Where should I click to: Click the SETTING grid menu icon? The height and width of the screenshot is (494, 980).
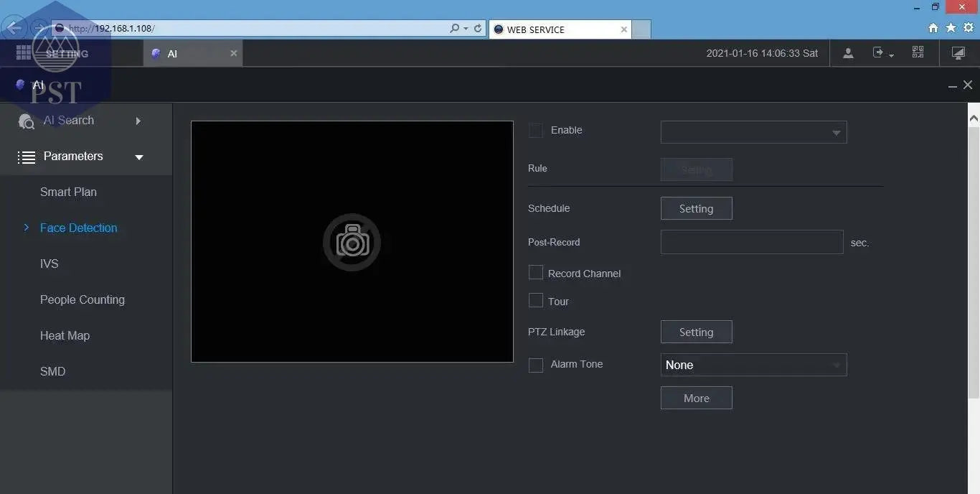pos(23,53)
